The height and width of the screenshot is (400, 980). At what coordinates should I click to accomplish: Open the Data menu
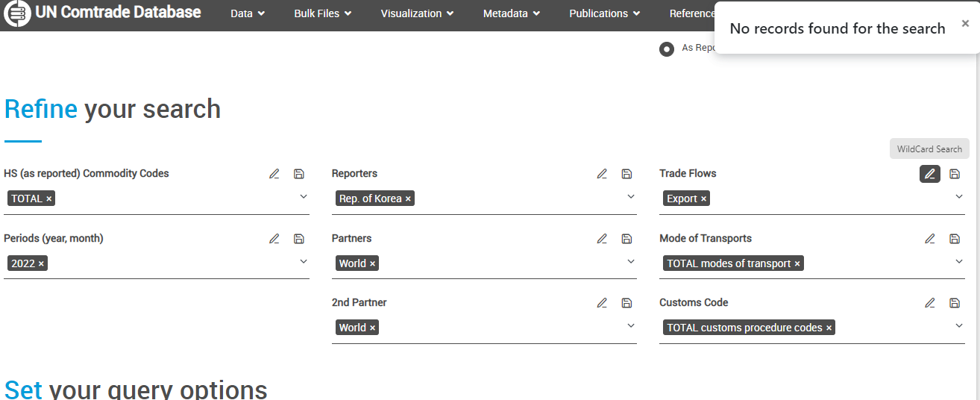[x=248, y=13]
